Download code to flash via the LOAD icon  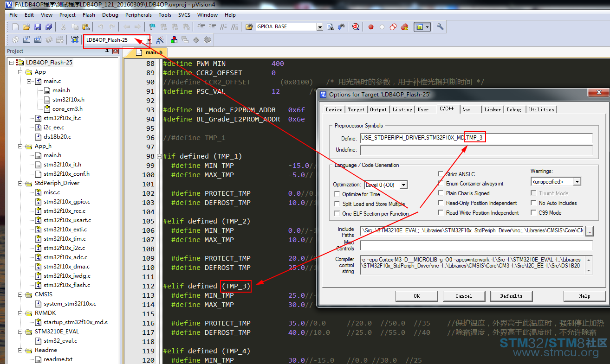[x=75, y=40]
